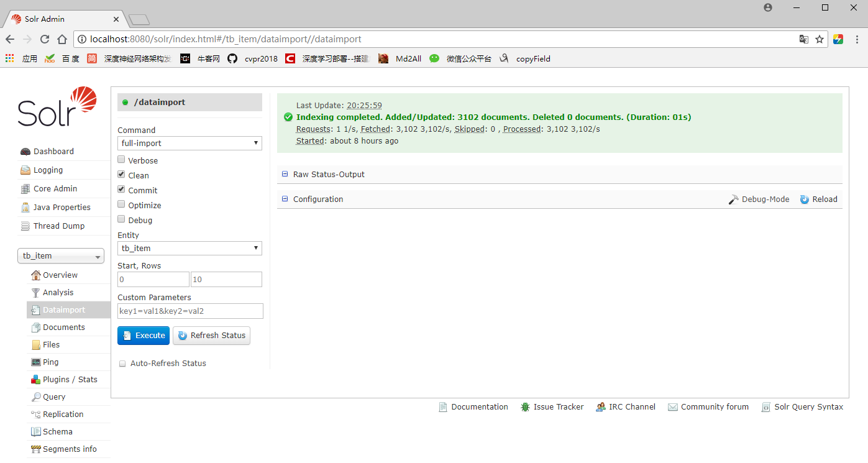Click the Logging notepad icon
Viewport: 868px width, 463px height.
(25, 170)
